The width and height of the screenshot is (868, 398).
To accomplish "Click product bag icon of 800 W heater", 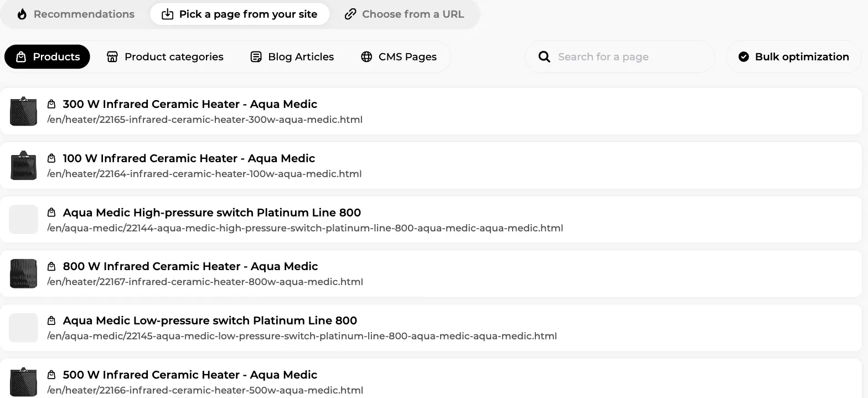I will (51, 266).
